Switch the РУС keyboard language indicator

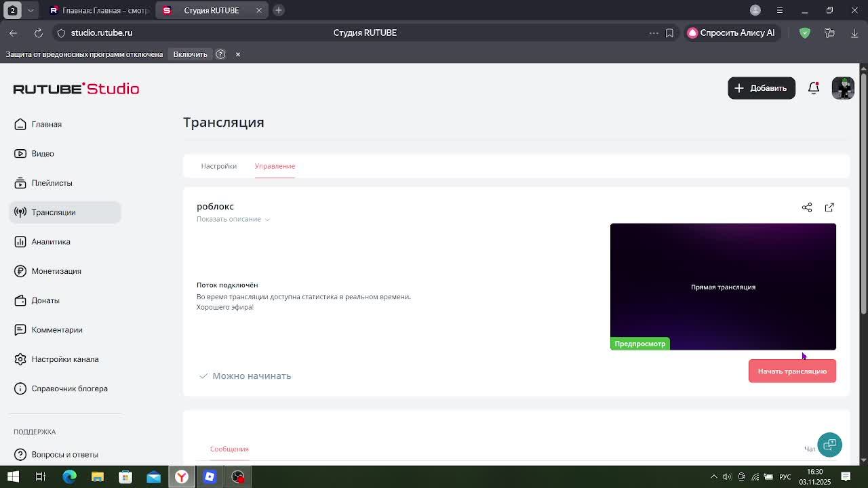[785, 476]
